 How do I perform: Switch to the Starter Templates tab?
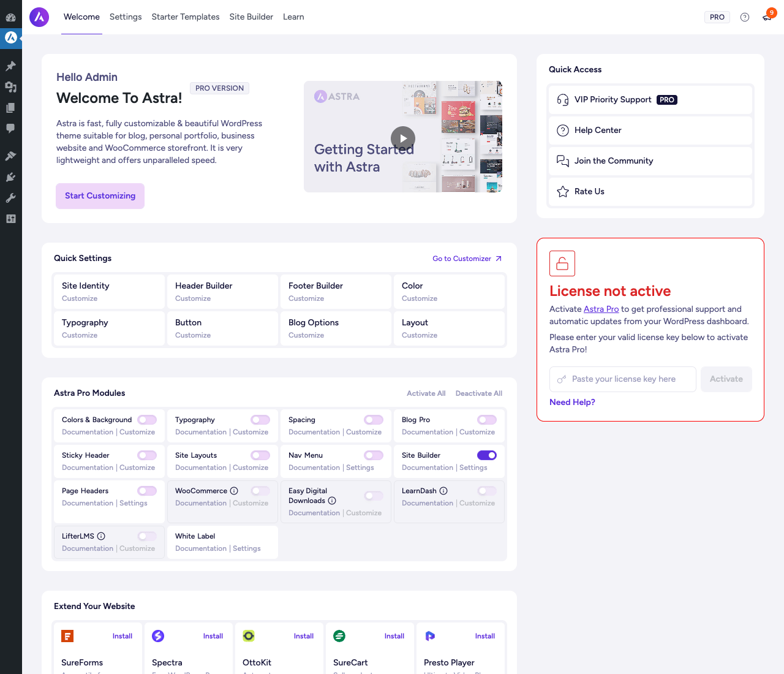tap(186, 17)
